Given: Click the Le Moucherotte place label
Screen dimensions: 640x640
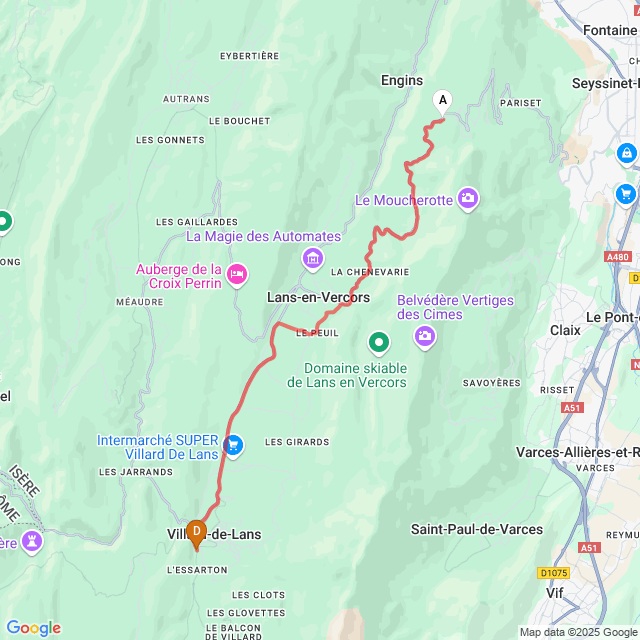Looking at the screenshot, I should (x=404, y=200).
